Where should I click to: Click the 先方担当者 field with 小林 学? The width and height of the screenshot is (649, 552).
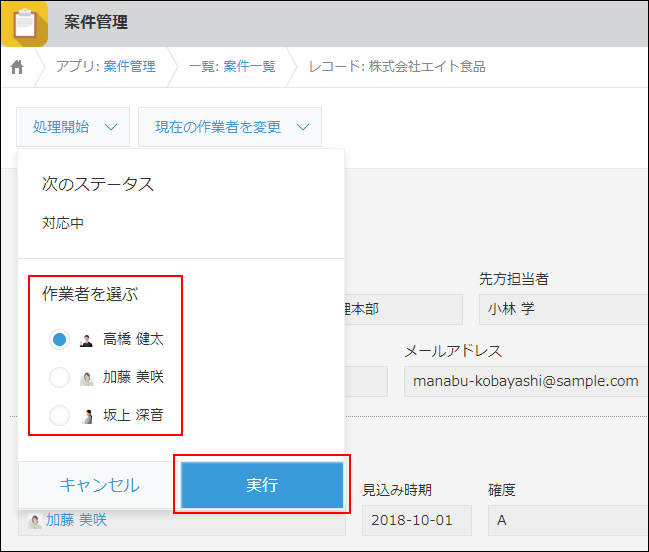[x=563, y=309]
